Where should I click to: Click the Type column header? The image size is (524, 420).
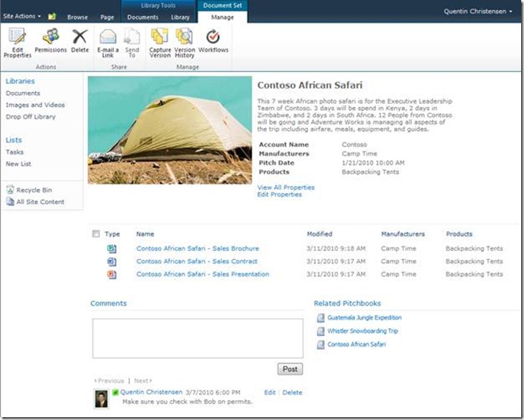(x=112, y=234)
